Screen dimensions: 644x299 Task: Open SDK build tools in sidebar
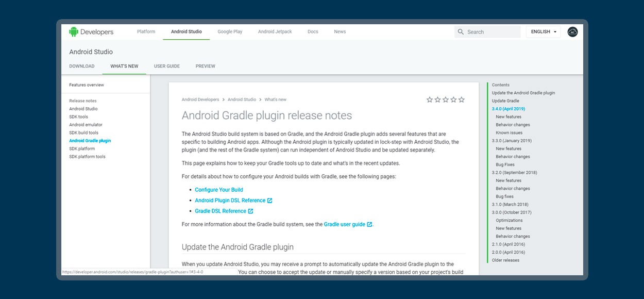tap(84, 133)
